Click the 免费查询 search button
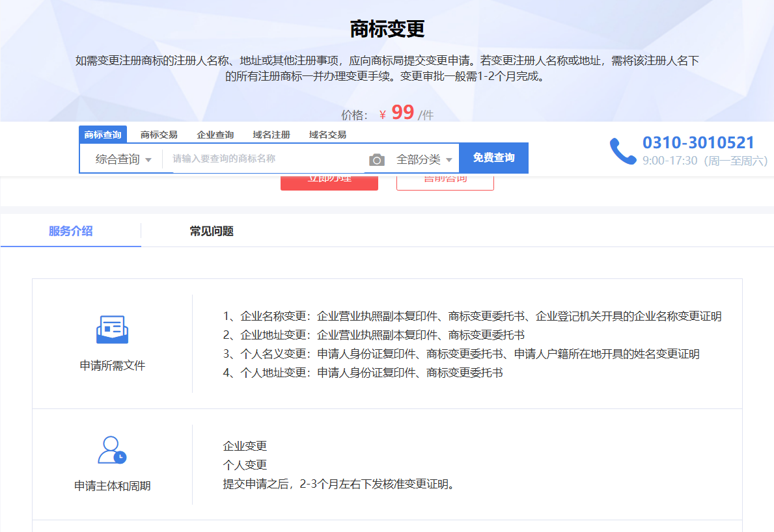Viewport: 774px width, 532px height. 493,158
